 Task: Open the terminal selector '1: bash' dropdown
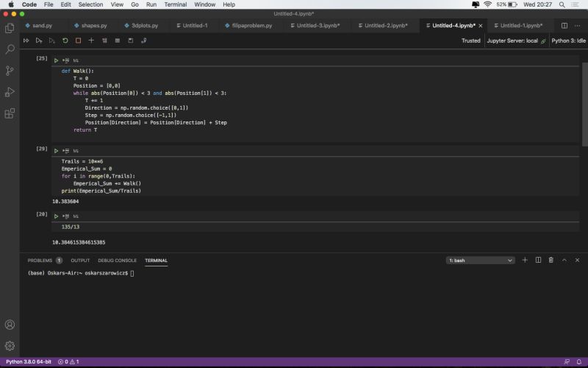pyautogui.click(x=481, y=261)
